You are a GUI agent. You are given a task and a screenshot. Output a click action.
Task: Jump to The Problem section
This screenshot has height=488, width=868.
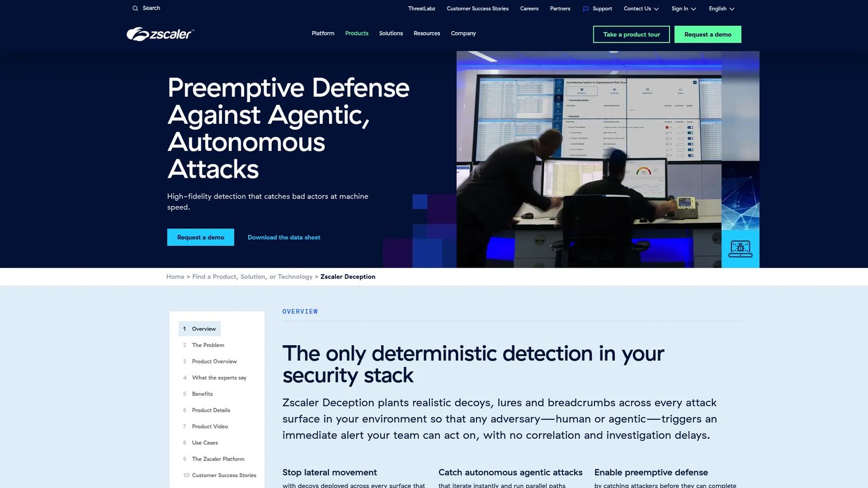208,345
